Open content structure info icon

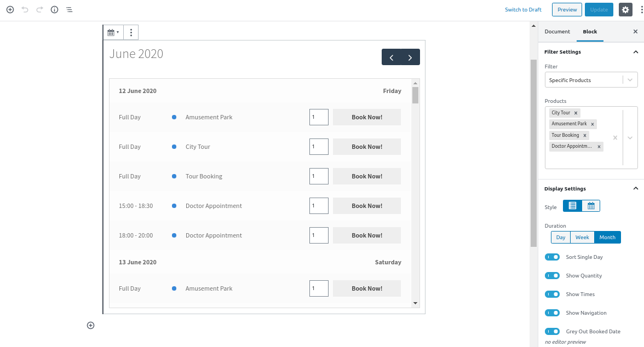(54, 9)
